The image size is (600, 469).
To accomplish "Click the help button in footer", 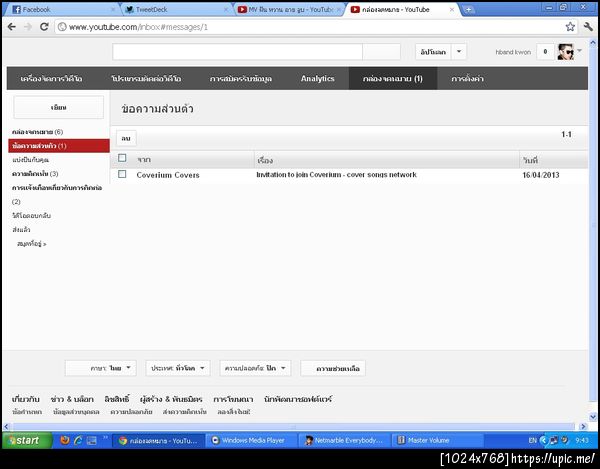I will [333, 368].
